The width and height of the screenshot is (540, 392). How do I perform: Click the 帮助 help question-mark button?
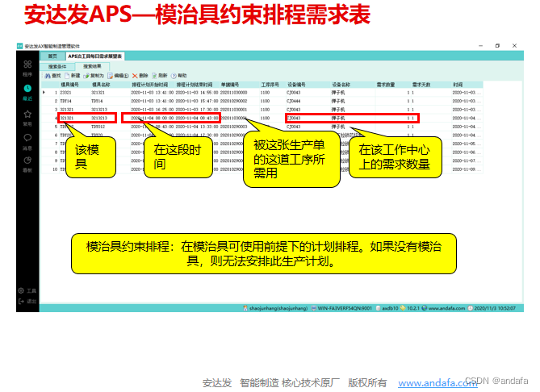coord(178,76)
